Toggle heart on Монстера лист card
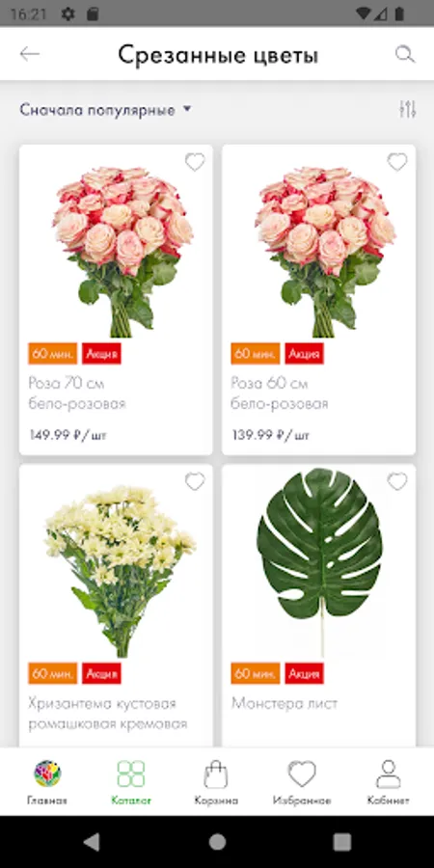The image size is (434, 868). tap(397, 481)
